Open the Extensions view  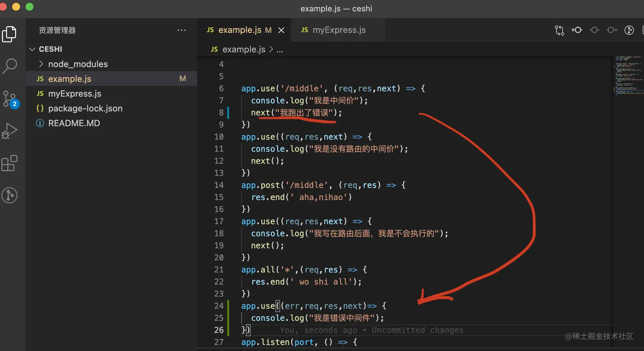point(9,163)
